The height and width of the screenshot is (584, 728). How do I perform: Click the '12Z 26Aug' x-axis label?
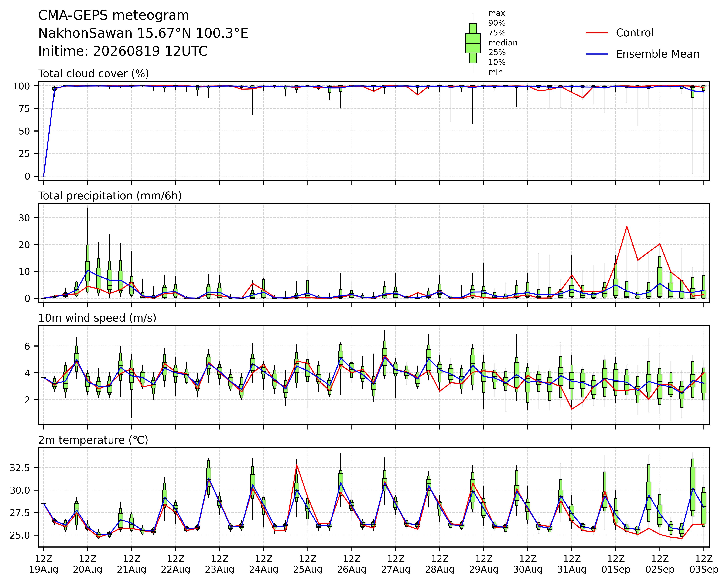(352, 564)
